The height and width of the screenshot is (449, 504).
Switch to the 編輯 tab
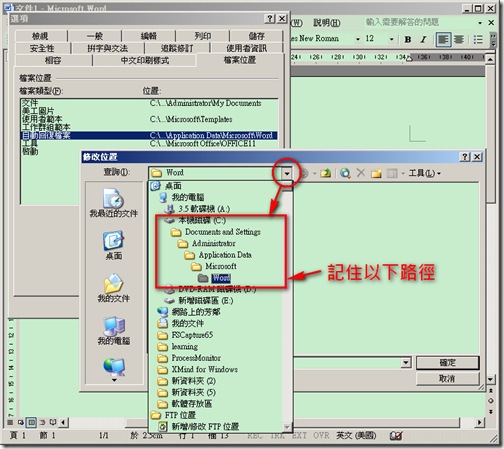[x=149, y=36]
